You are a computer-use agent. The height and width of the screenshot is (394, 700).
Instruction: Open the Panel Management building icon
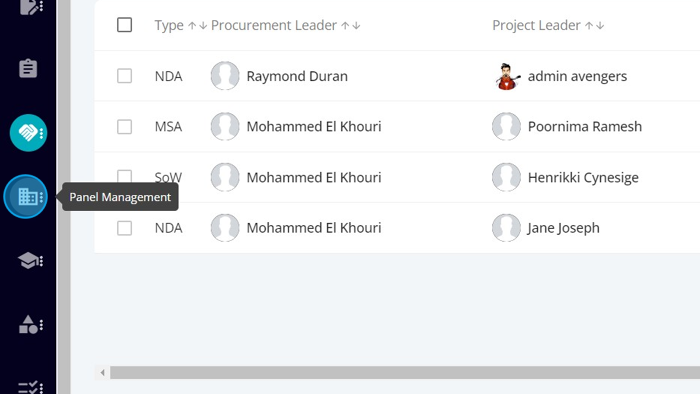pyautogui.click(x=26, y=196)
